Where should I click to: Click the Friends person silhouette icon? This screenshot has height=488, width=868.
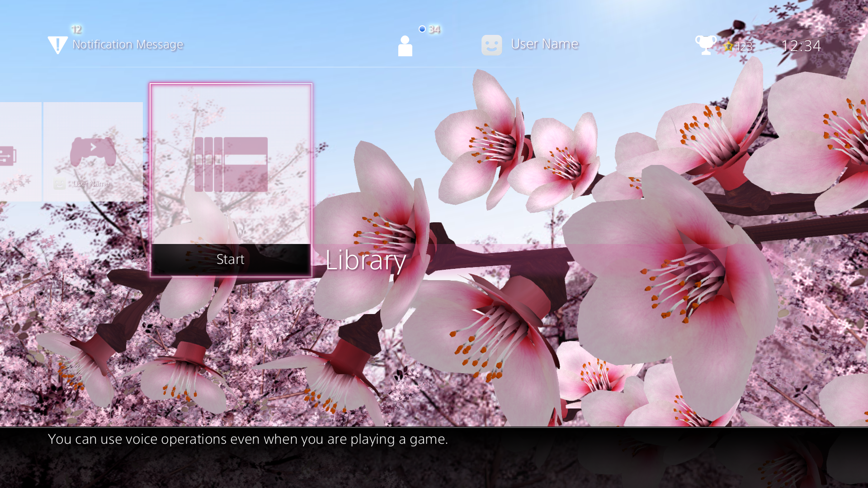[x=405, y=46]
